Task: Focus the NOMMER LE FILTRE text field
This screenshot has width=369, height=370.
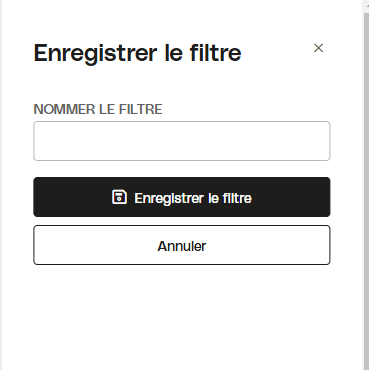Action: click(x=182, y=141)
